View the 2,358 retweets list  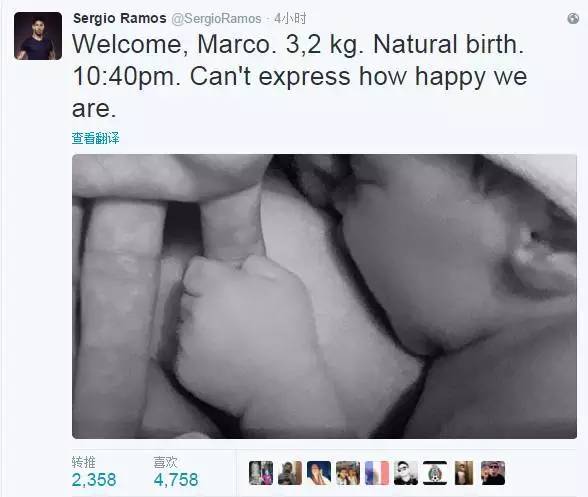94,480
